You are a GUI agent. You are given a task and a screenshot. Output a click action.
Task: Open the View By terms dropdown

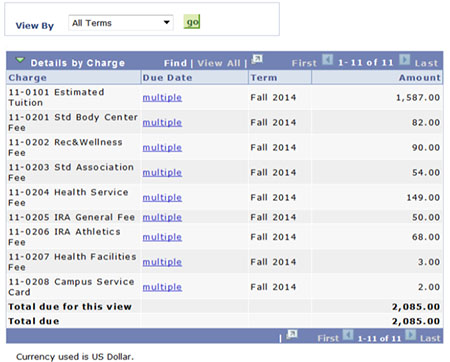pos(121,23)
